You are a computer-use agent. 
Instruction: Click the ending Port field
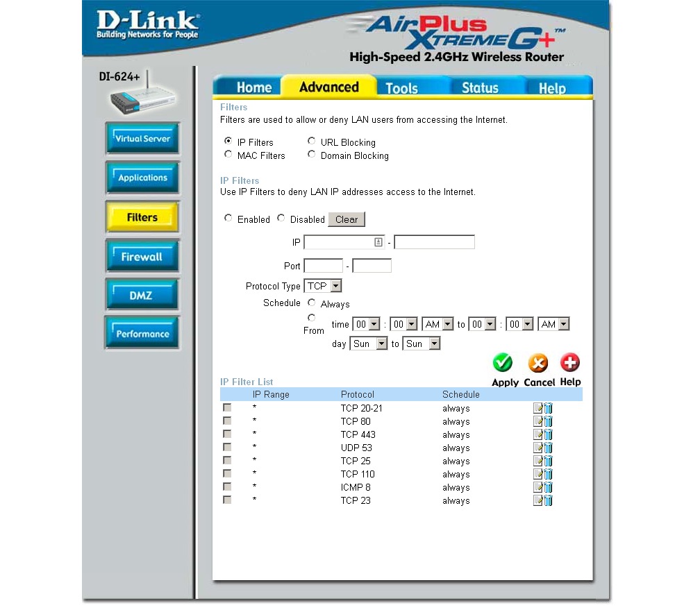pos(372,266)
